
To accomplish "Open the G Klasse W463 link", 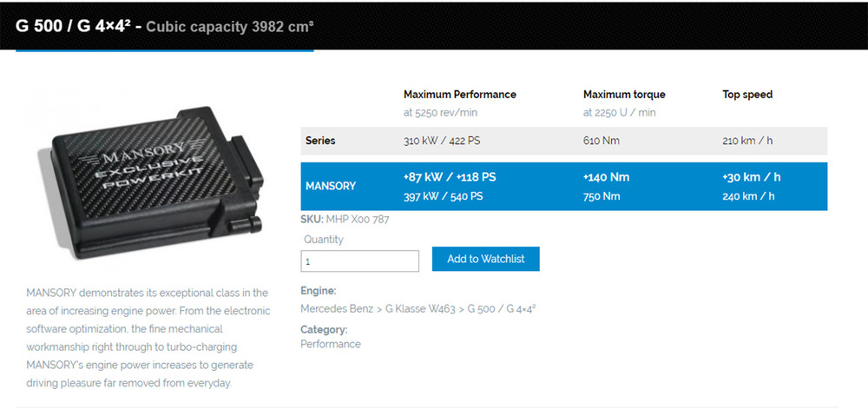I will [x=418, y=309].
